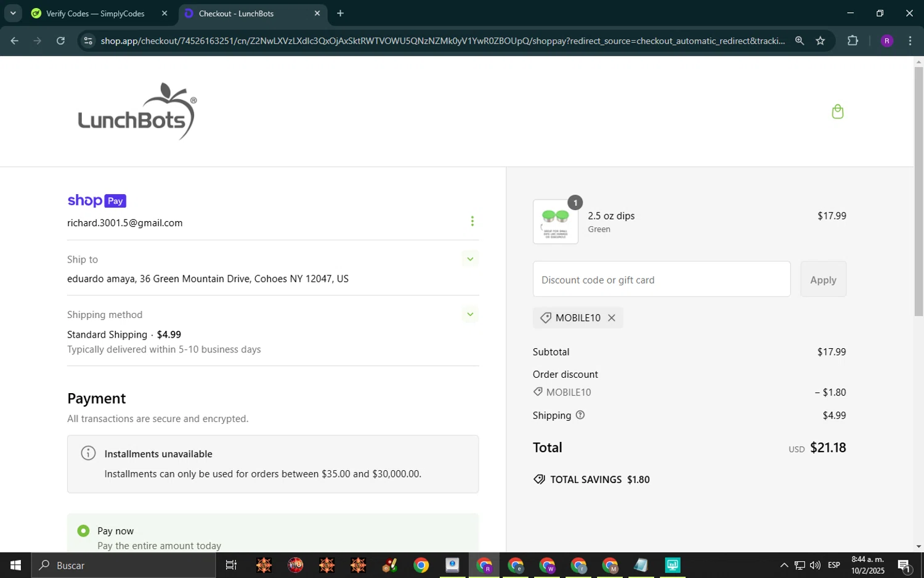Open Windows Task View
924x578 pixels.
click(231, 565)
